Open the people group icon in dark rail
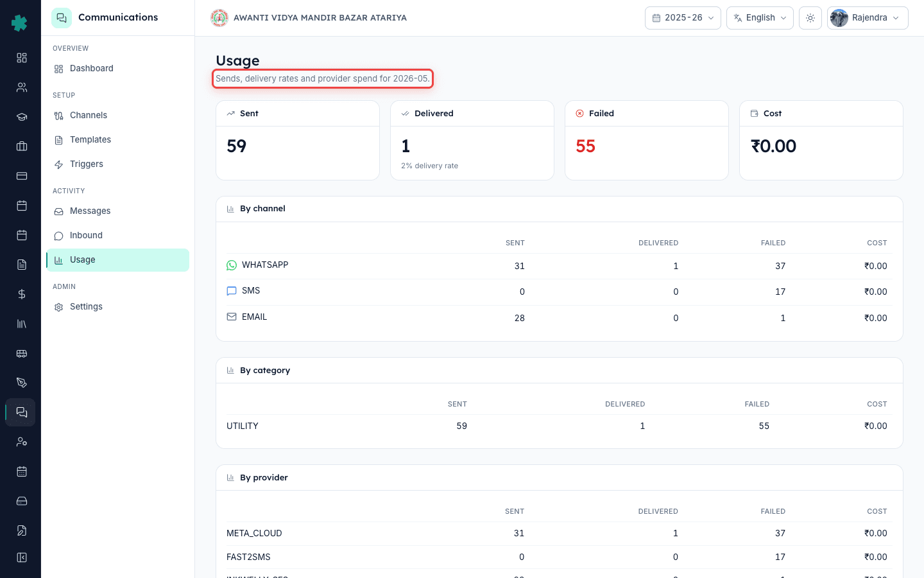 22,87
